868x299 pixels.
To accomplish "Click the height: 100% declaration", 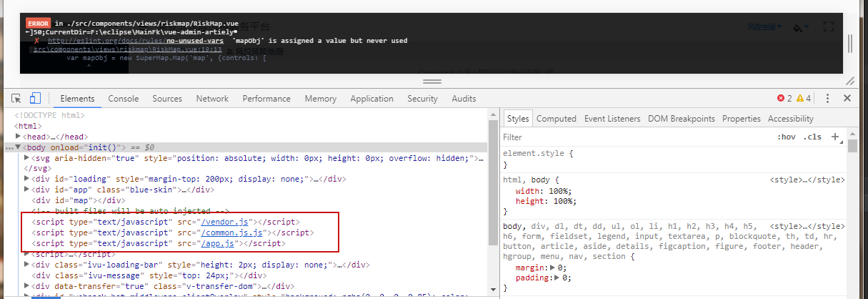I will point(546,201).
